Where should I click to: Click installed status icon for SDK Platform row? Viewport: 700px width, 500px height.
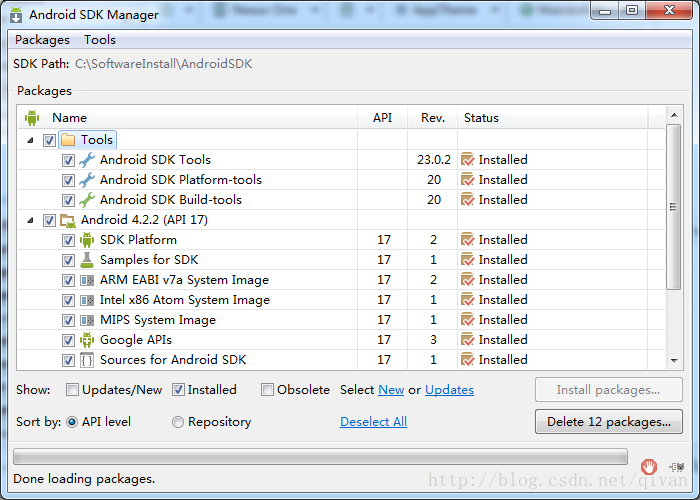467,240
